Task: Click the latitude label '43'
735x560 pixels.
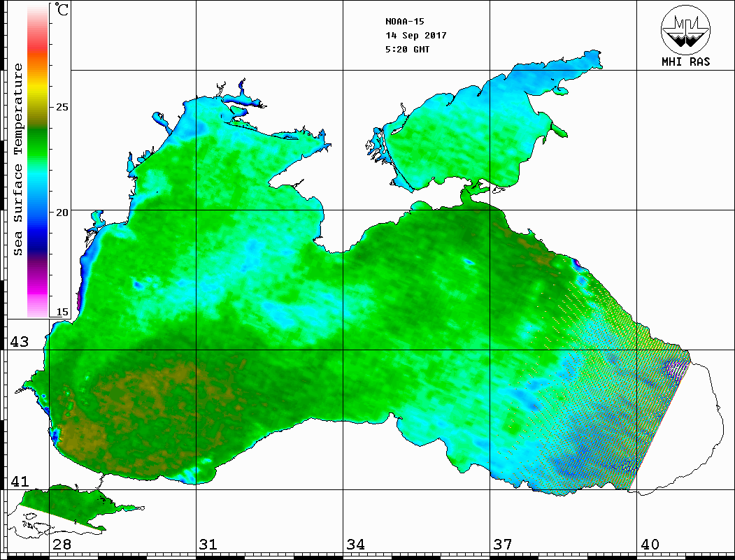Action: [19, 342]
